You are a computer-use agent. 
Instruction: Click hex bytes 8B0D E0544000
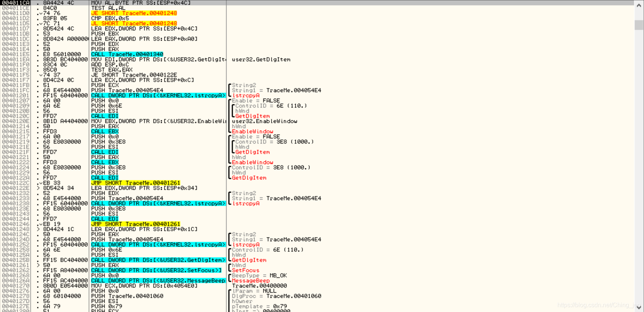click(x=65, y=286)
